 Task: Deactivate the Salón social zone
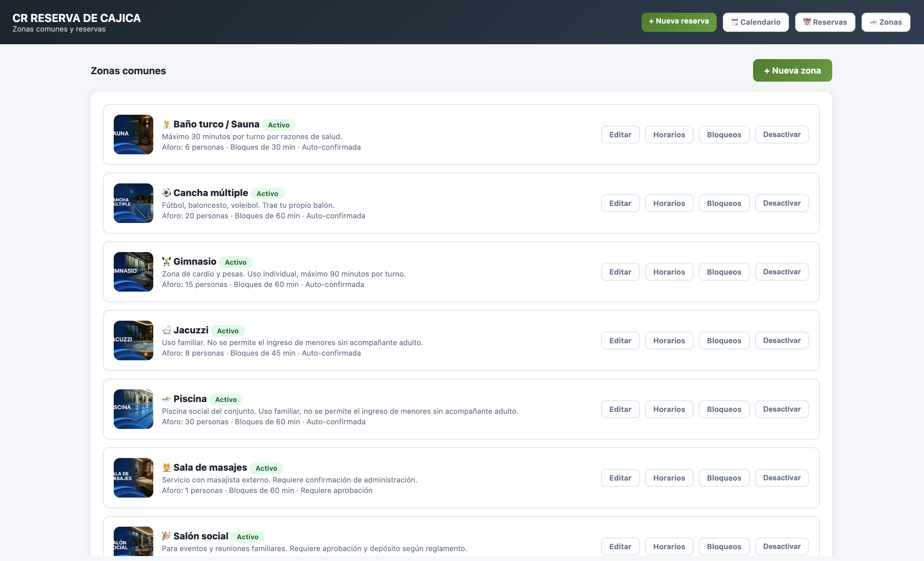click(x=782, y=546)
